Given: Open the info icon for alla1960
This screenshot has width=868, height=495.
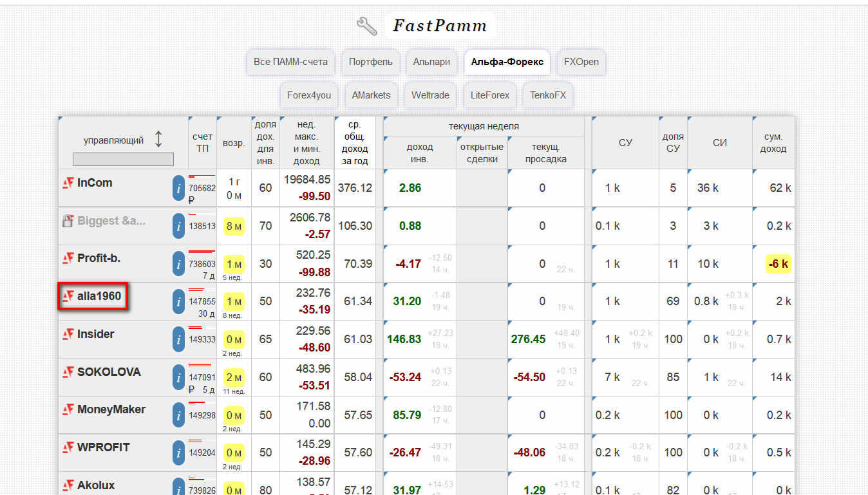Looking at the screenshot, I should 178,301.
